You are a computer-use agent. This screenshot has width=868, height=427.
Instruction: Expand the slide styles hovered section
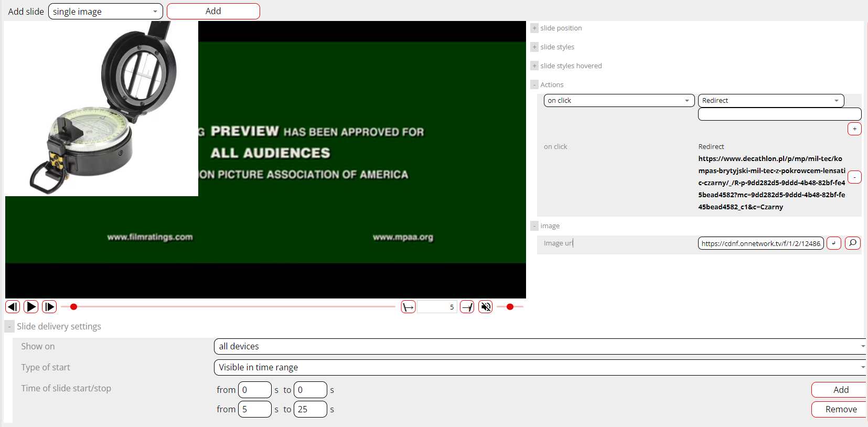[x=534, y=66]
